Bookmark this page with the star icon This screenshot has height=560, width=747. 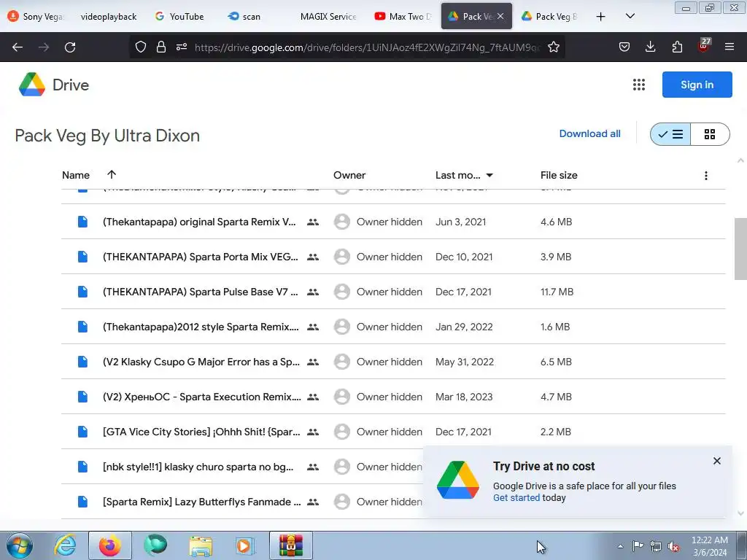pos(554,47)
